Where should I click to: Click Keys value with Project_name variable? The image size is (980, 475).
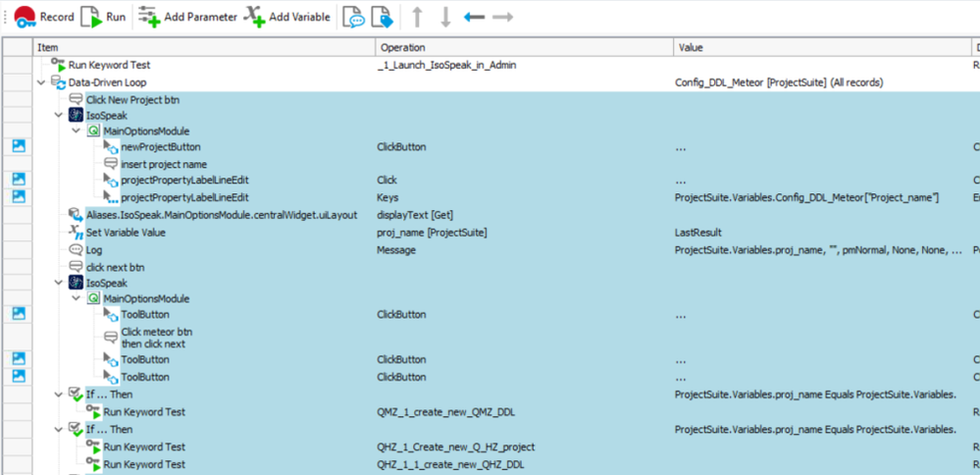807,197
